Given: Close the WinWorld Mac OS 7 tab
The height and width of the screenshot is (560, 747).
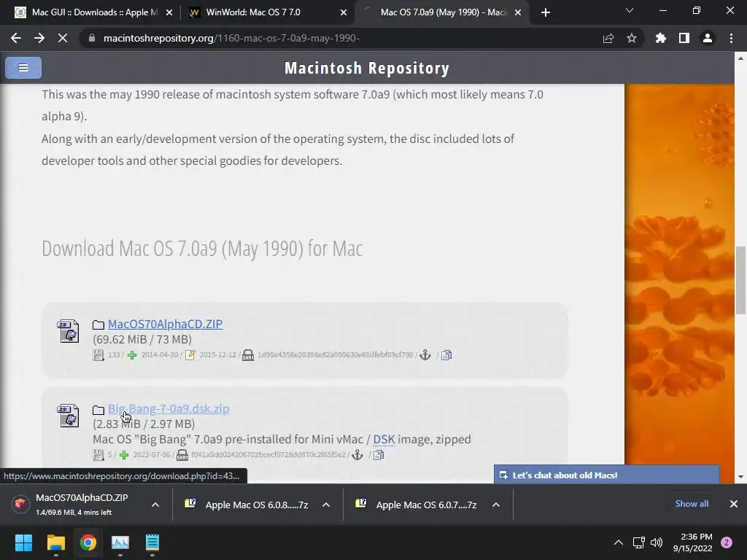Looking at the screenshot, I should 344,12.
